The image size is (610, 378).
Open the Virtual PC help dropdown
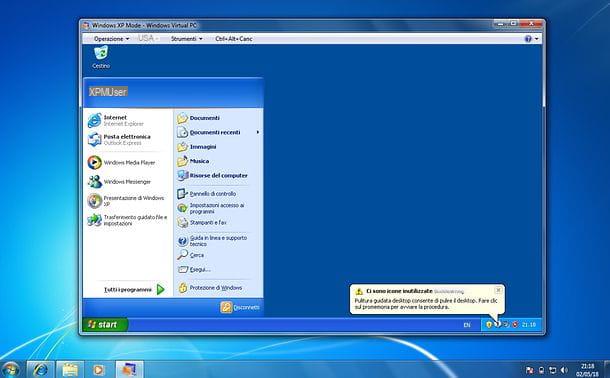(x=531, y=39)
